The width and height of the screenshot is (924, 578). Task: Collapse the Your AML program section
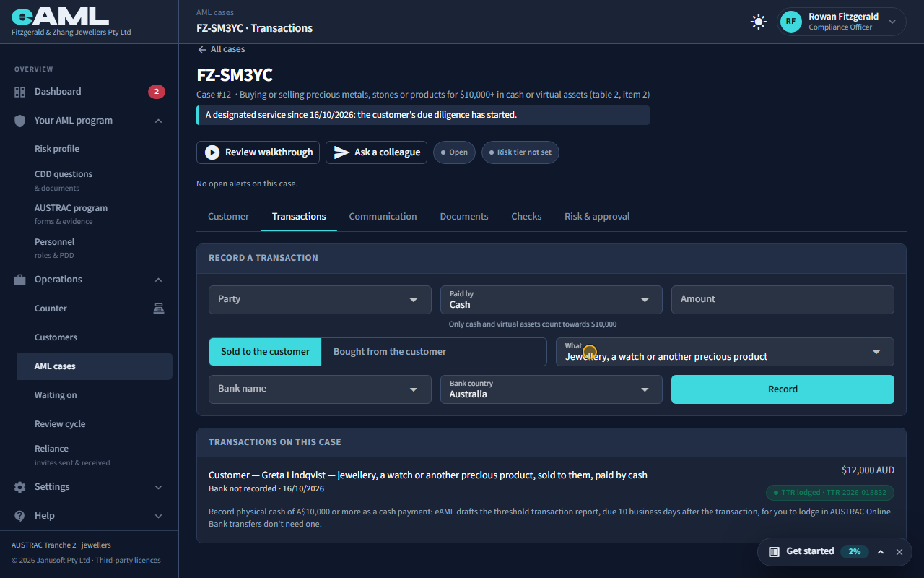(159, 121)
